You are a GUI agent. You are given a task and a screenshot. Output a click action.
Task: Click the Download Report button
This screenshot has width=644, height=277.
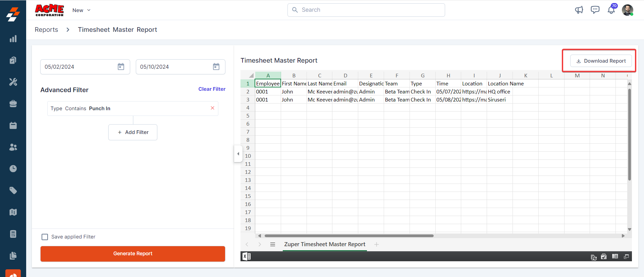click(601, 61)
